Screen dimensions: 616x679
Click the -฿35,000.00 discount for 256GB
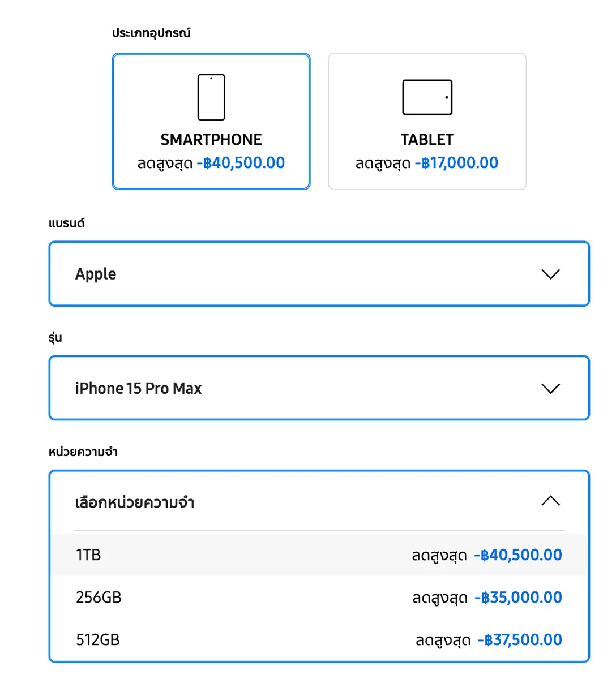pyautogui.click(x=518, y=598)
